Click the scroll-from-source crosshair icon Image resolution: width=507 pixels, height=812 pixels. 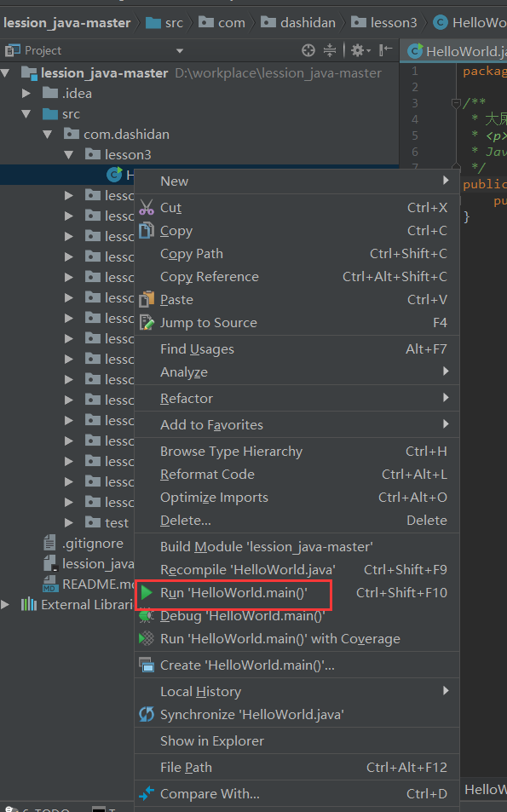coord(308,50)
